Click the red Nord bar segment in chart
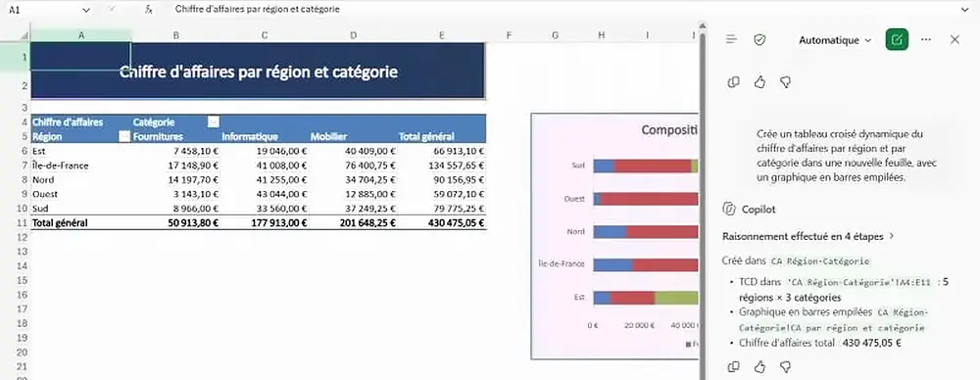The image size is (980, 380). [x=662, y=231]
